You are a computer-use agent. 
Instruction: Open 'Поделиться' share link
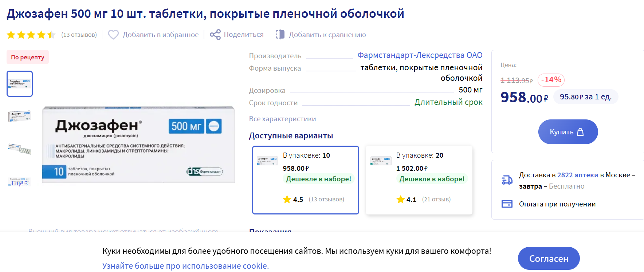tap(244, 34)
